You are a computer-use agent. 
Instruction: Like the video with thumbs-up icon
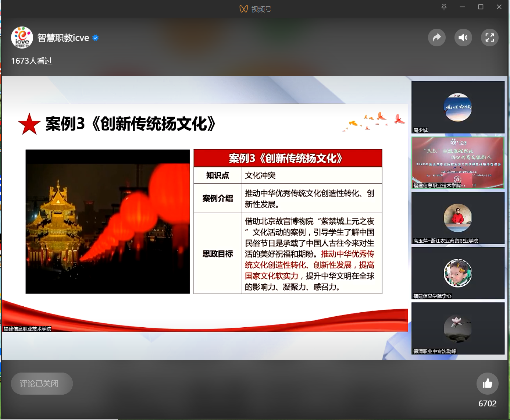click(487, 384)
